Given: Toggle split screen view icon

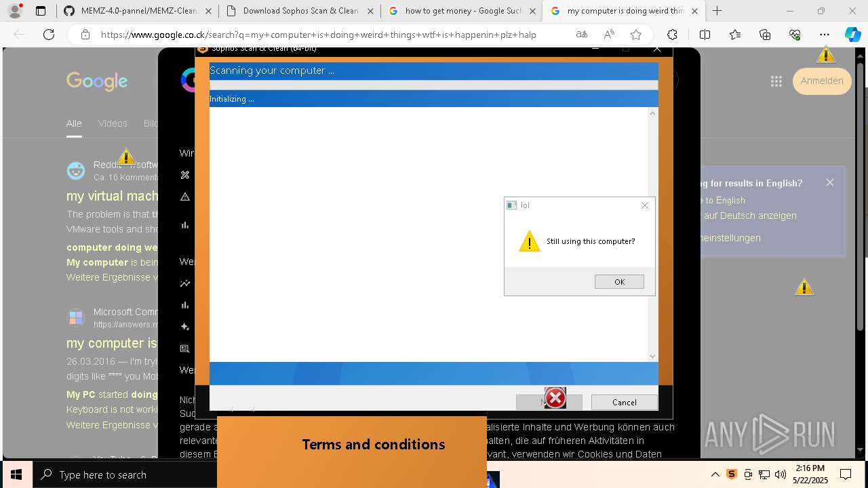Looking at the screenshot, I should (705, 35).
